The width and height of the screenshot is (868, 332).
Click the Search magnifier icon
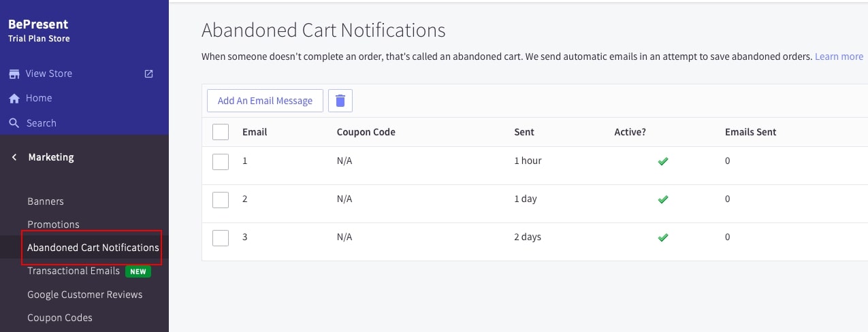pyautogui.click(x=14, y=123)
